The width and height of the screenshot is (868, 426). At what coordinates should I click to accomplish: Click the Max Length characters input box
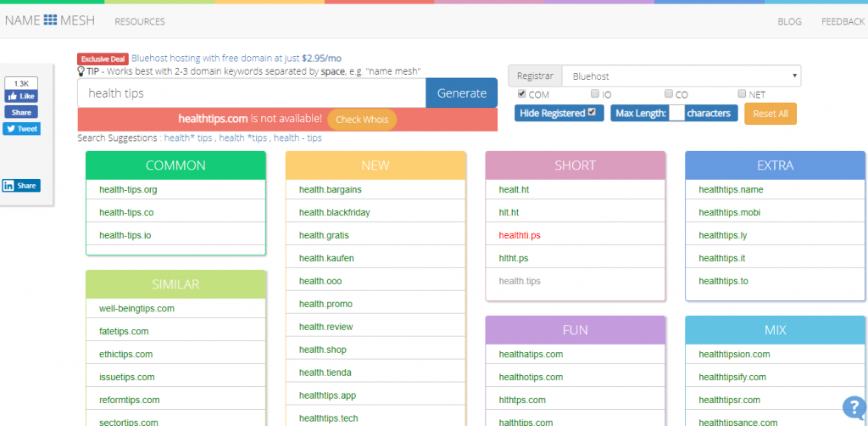676,113
